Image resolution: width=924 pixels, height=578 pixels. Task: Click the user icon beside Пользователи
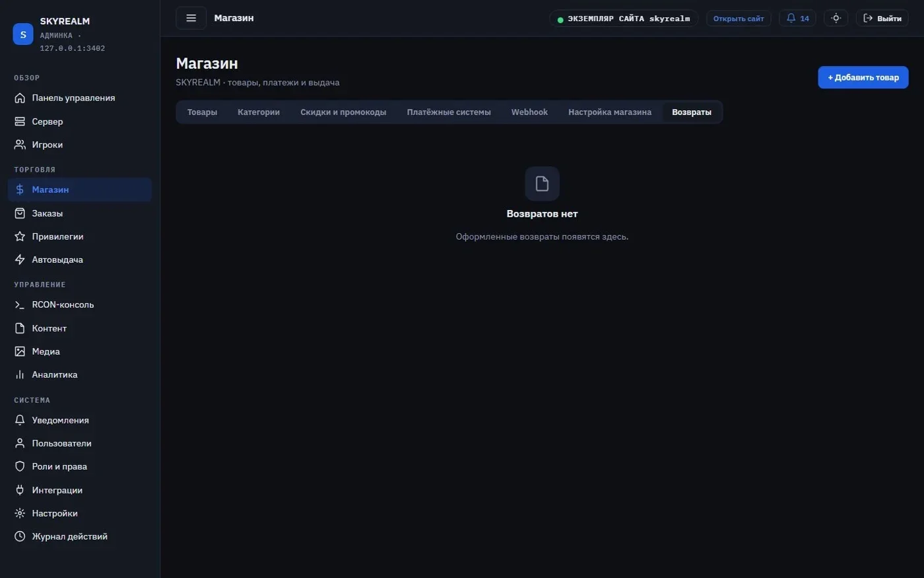pos(20,443)
